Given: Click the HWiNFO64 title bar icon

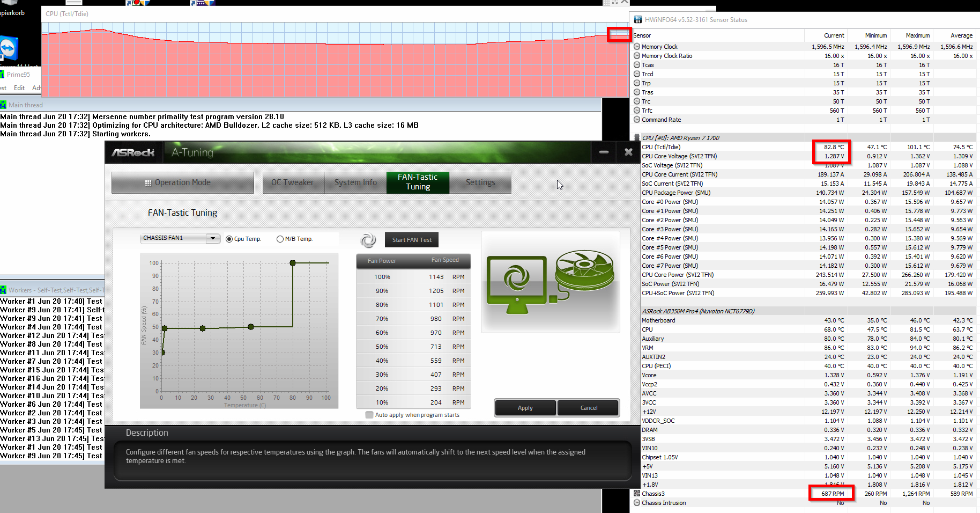Looking at the screenshot, I should (637, 20).
